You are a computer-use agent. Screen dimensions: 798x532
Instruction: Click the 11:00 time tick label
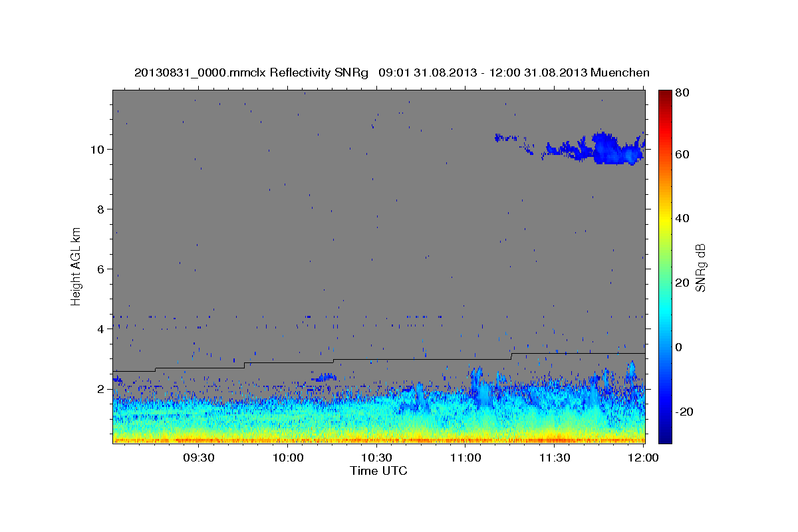465,458
